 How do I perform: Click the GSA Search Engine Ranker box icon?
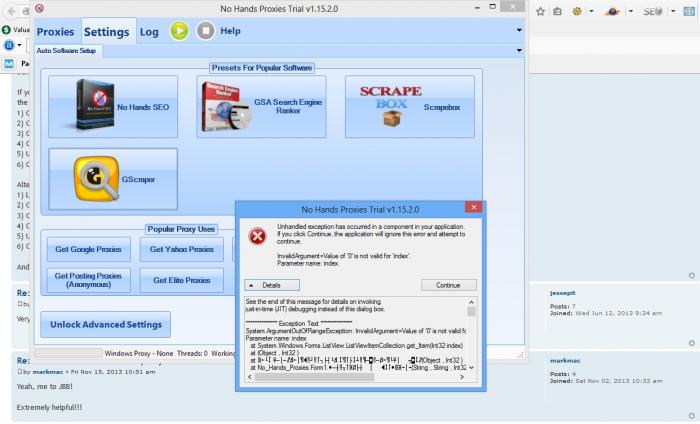226,107
